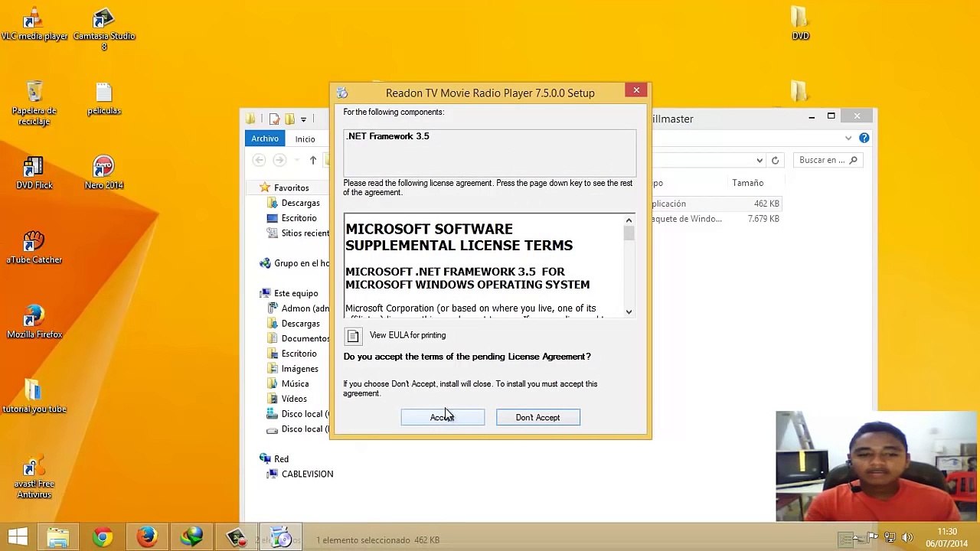This screenshot has width=980, height=551.
Task: Open the Papelera de reciclaje icon
Action: (x=34, y=103)
